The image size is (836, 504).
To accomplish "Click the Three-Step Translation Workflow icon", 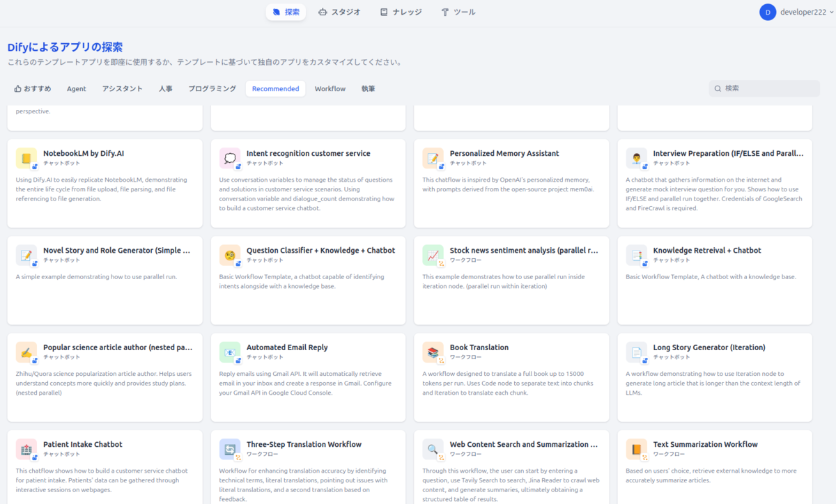I will pos(230,449).
